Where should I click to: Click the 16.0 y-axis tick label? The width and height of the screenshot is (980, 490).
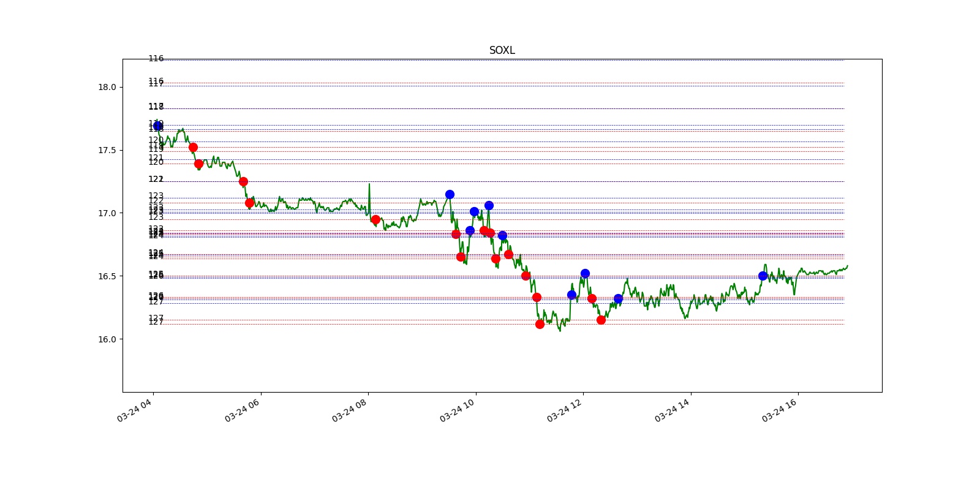click(x=107, y=339)
